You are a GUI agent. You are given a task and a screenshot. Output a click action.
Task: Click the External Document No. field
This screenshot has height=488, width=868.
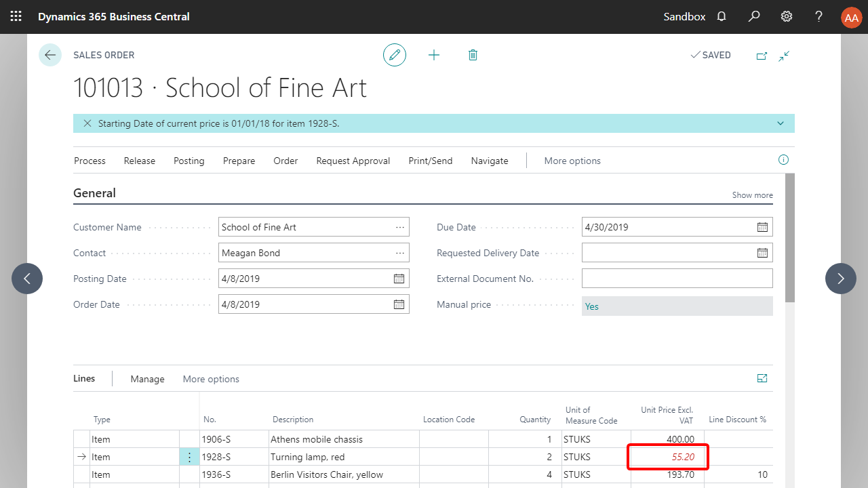[677, 279]
